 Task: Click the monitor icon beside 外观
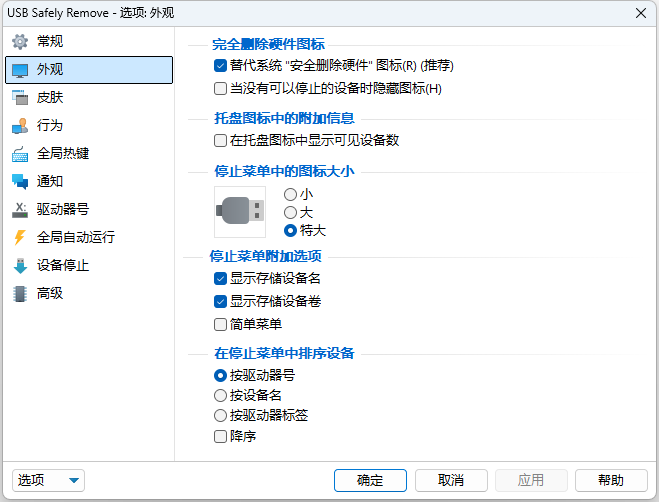[20, 70]
